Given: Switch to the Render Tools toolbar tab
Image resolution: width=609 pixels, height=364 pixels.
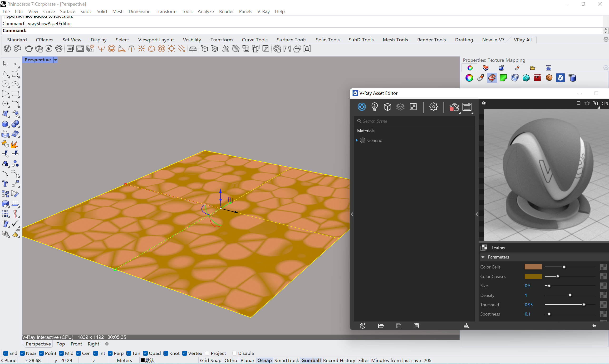Looking at the screenshot, I should (x=431, y=39).
